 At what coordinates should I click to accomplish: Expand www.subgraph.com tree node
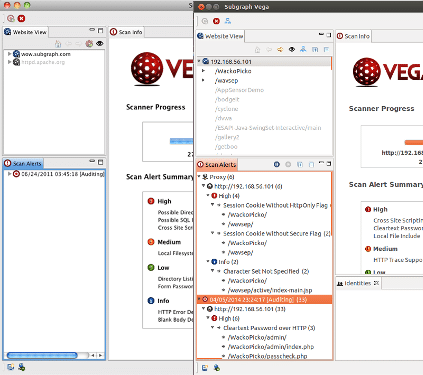10,54
